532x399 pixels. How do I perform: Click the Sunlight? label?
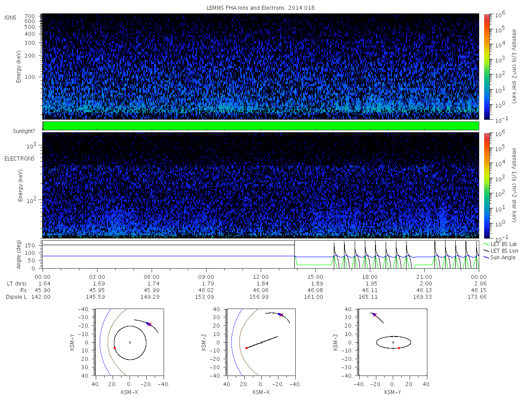point(23,131)
